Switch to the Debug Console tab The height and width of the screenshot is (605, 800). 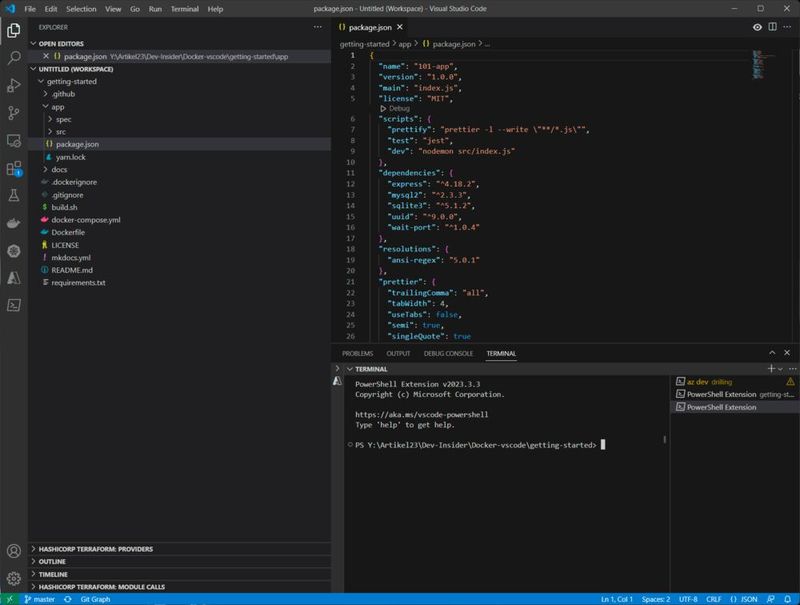448,353
